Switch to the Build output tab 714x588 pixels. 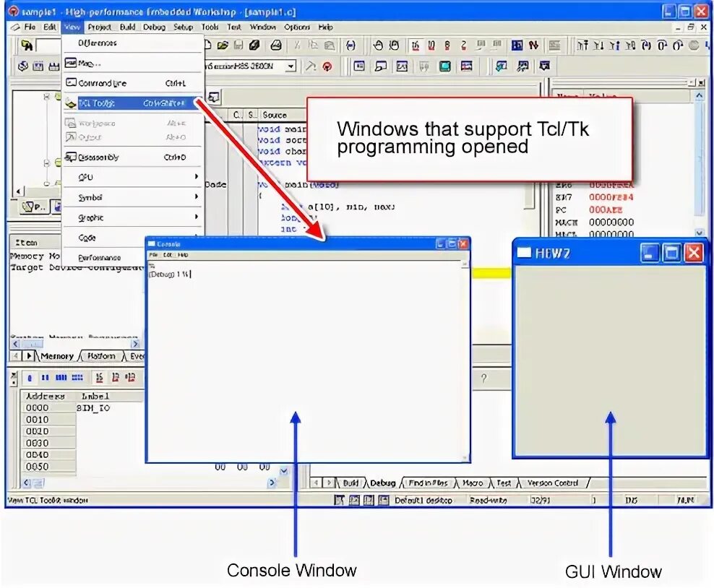(350, 483)
